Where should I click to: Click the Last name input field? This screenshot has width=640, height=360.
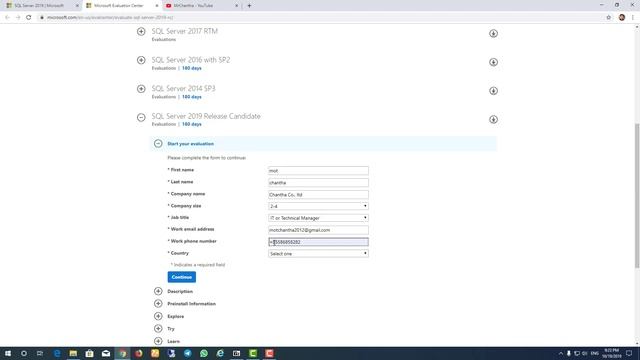pos(318,182)
